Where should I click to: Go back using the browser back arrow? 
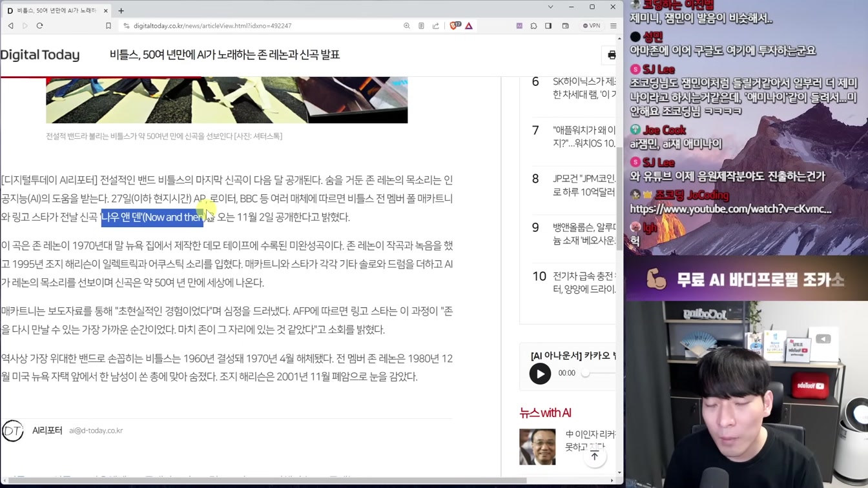[x=11, y=26]
